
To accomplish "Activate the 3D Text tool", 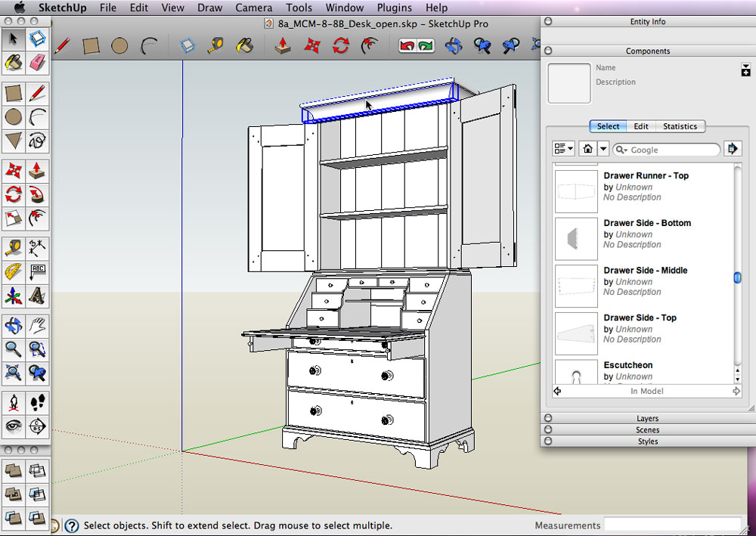I will (37, 295).
